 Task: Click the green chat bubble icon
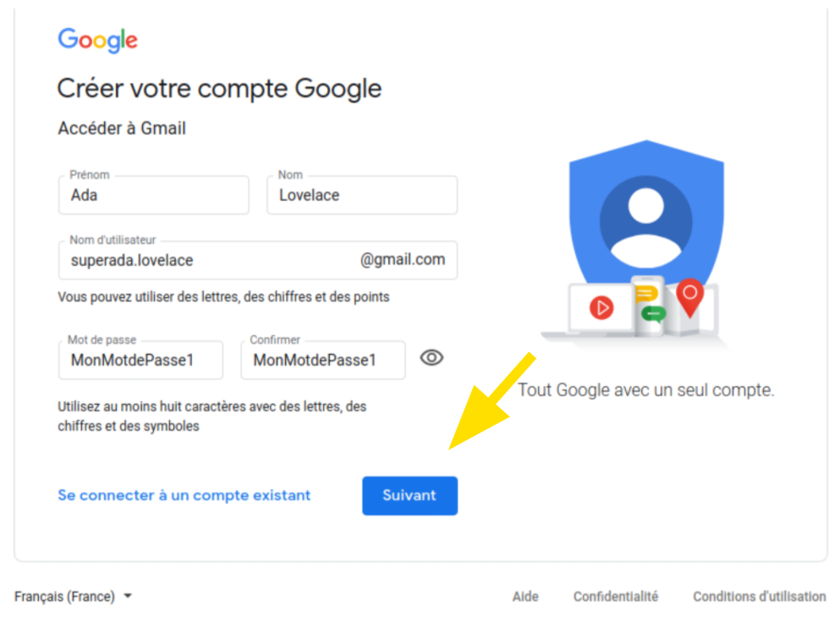click(x=654, y=313)
